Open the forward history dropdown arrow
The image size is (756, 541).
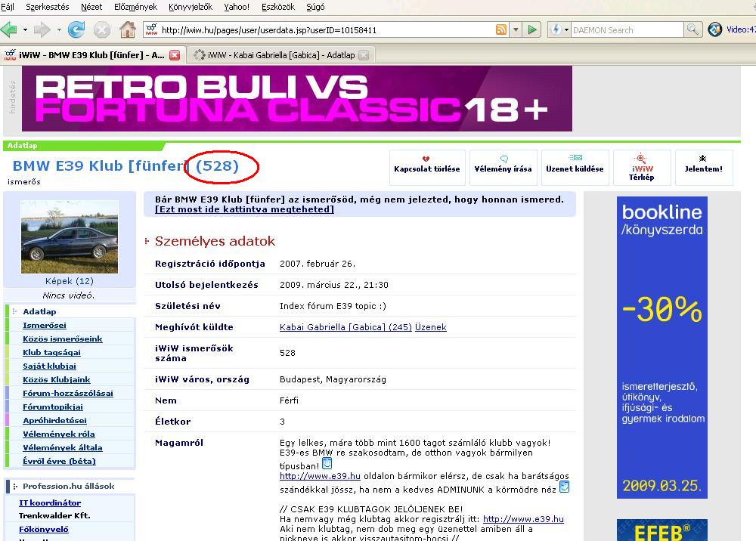59,30
